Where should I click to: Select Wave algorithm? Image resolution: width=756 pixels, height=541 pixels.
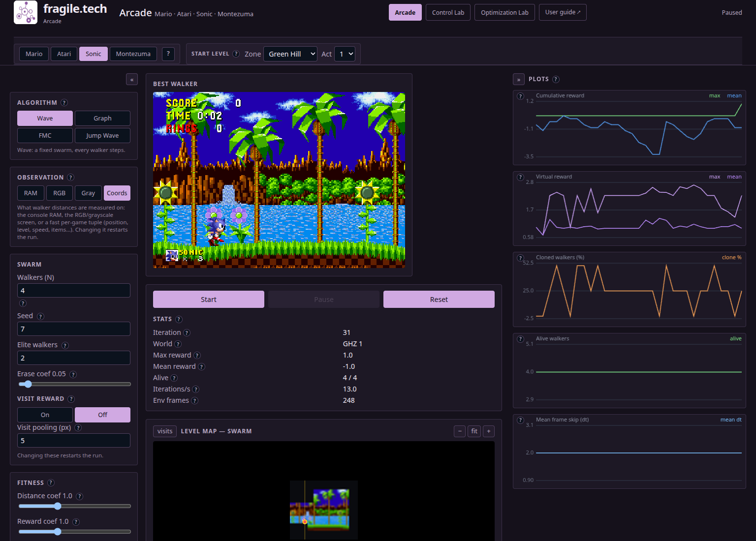click(x=45, y=118)
